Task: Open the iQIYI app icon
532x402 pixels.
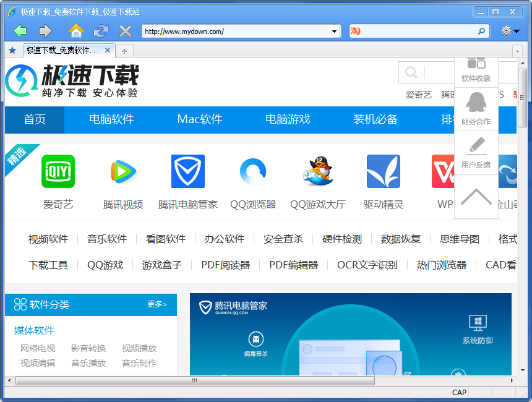Action: click(58, 171)
